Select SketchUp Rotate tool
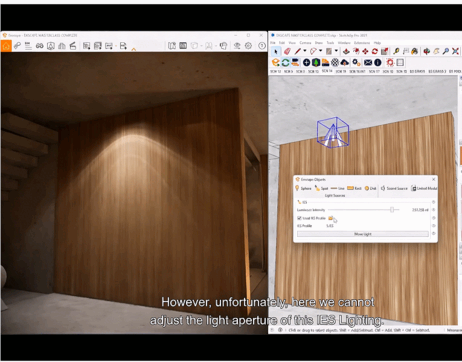 point(375,51)
